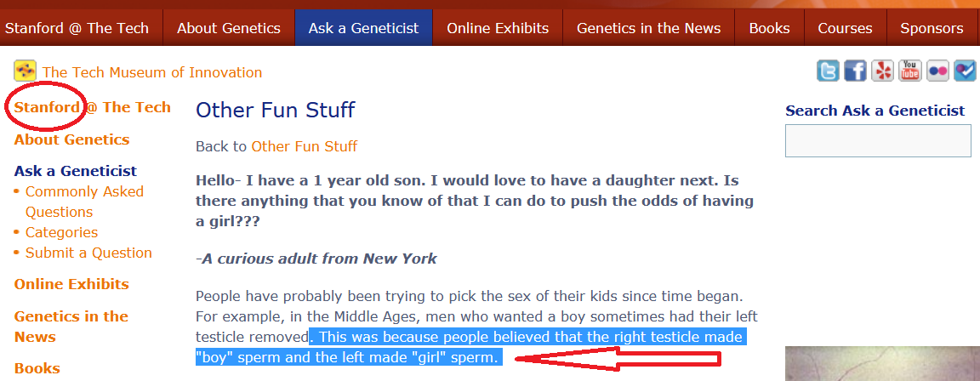Select Courses in the top navigation

[x=845, y=28]
